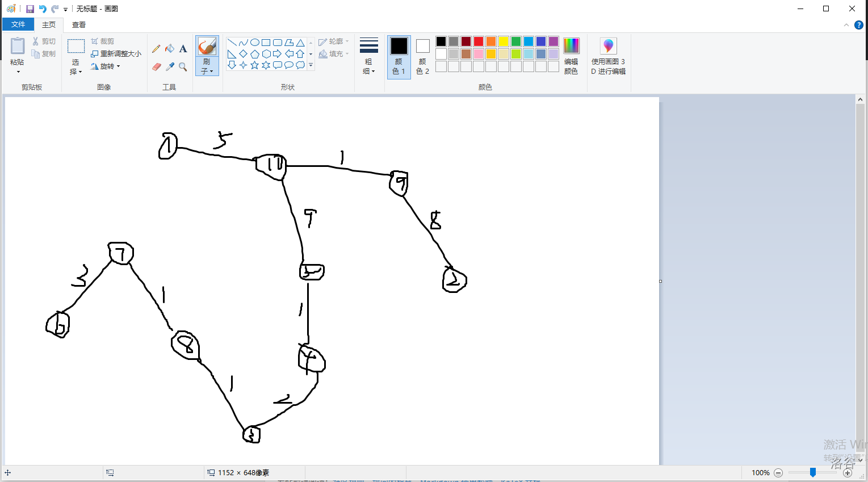Click the Undo arrow in quick access toolbar
Viewport: 868px width, 482px height.
pos(43,9)
